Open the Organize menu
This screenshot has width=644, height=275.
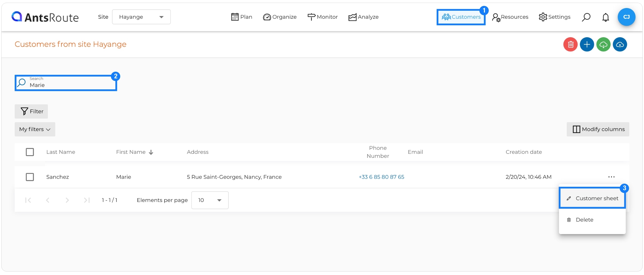tap(280, 17)
